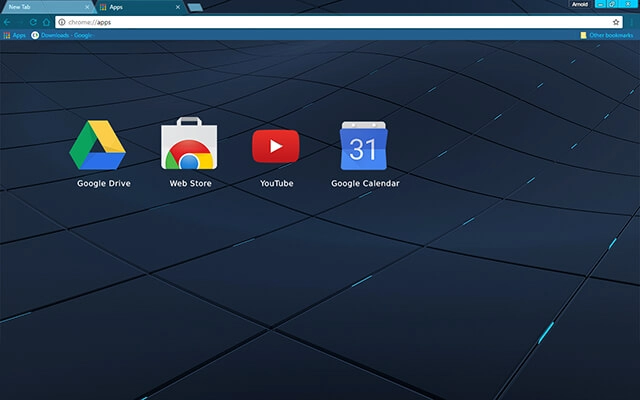Image resolution: width=640 pixels, height=400 pixels.
Task: Minimize the Chrome window
Action: tap(600, 4)
